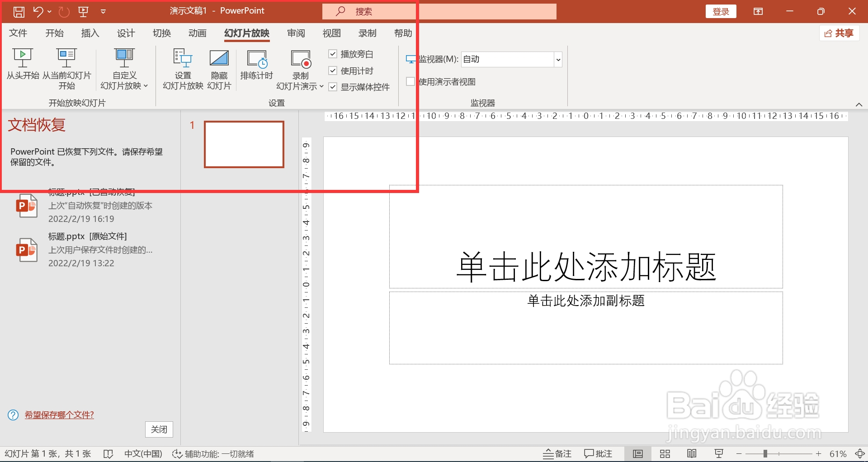
Task: Open 设置幻灯片放映 dialog
Action: point(183,69)
